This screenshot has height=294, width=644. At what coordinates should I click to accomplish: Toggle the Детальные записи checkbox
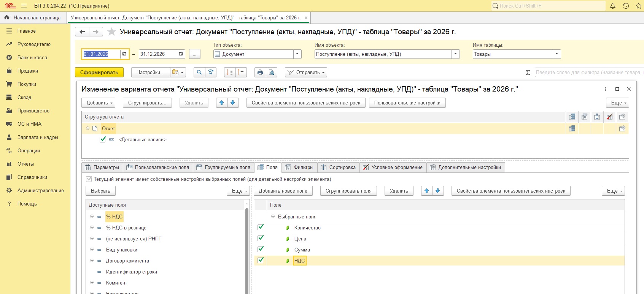click(x=103, y=139)
